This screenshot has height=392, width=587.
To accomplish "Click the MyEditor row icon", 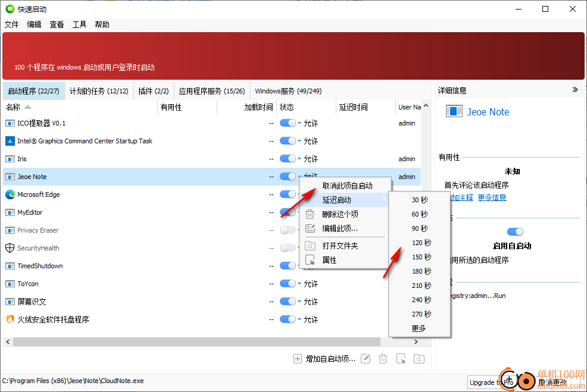I will 10,212.
